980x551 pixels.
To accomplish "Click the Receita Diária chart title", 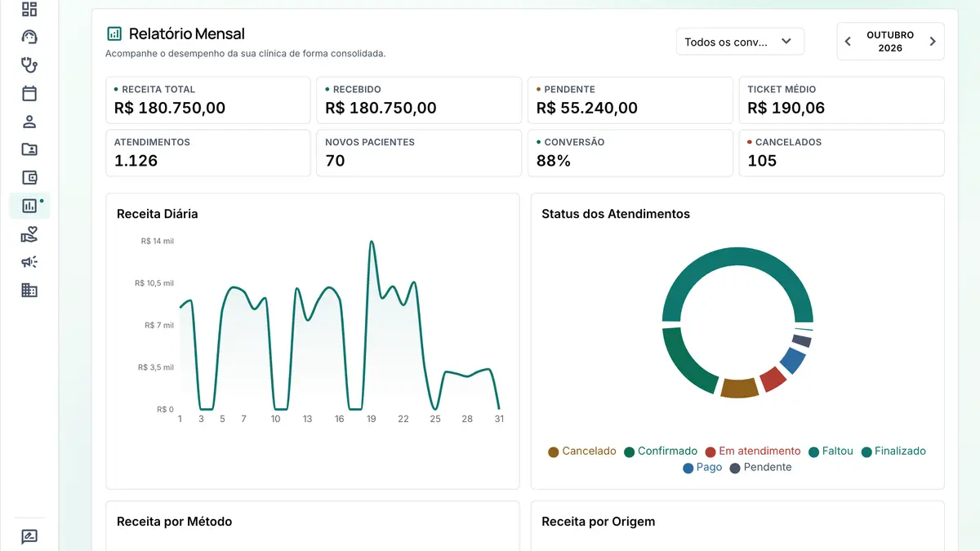I will point(158,214).
